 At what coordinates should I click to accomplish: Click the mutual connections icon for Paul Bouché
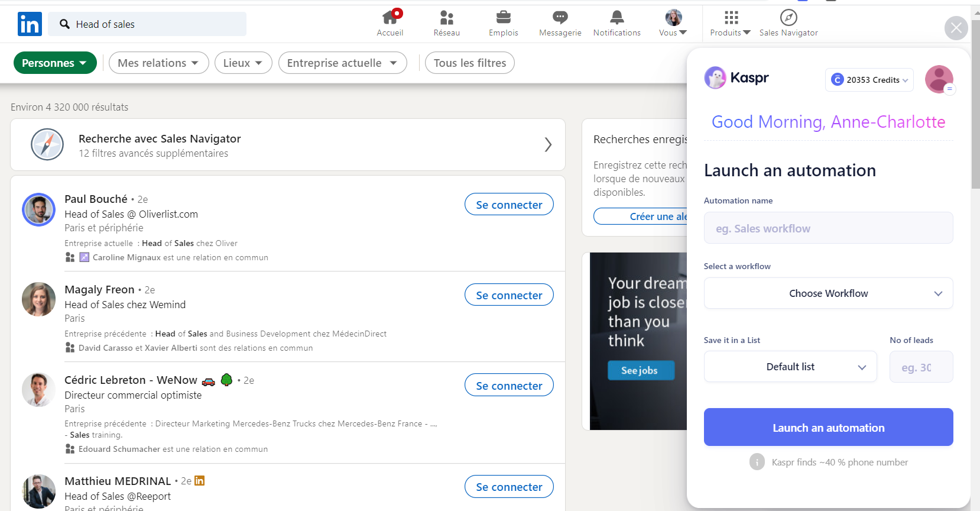pyautogui.click(x=70, y=257)
